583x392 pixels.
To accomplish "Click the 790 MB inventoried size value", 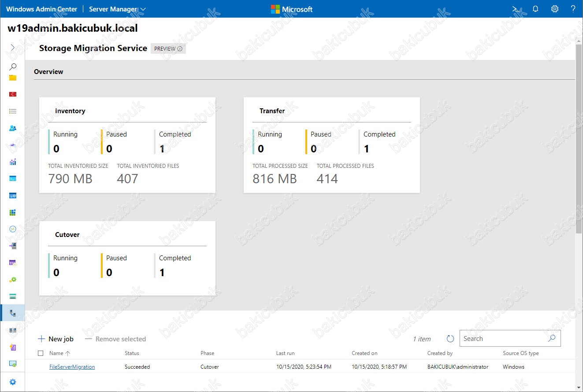I will (x=70, y=178).
